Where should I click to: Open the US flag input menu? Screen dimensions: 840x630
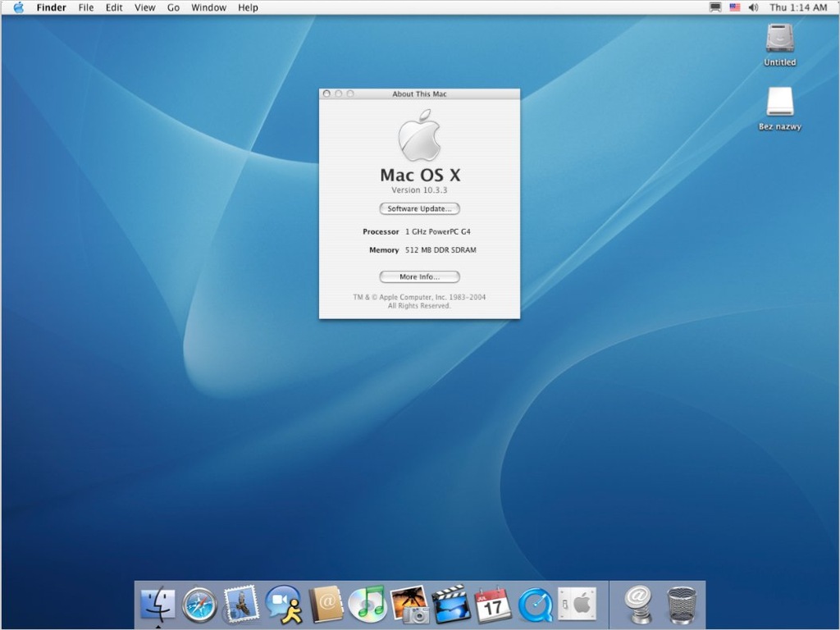pyautogui.click(x=734, y=7)
